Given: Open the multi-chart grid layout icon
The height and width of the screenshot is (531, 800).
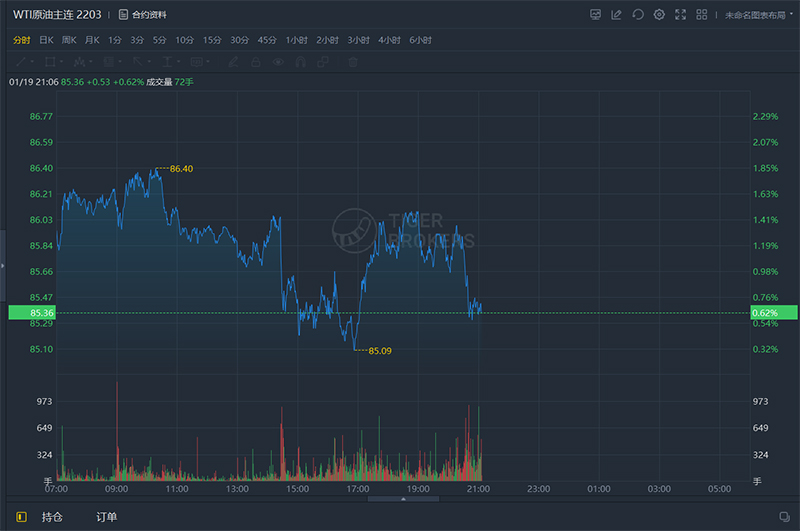Looking at the screenshot, I should click(x=702, y=15).
